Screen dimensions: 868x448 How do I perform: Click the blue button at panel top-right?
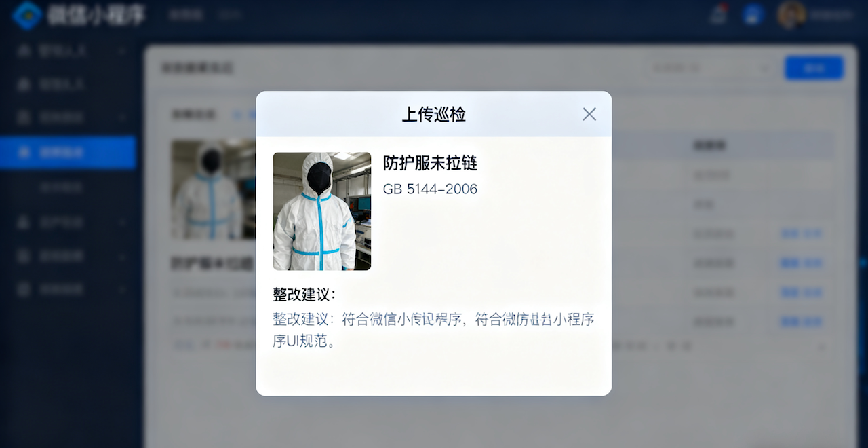point(814,68)
